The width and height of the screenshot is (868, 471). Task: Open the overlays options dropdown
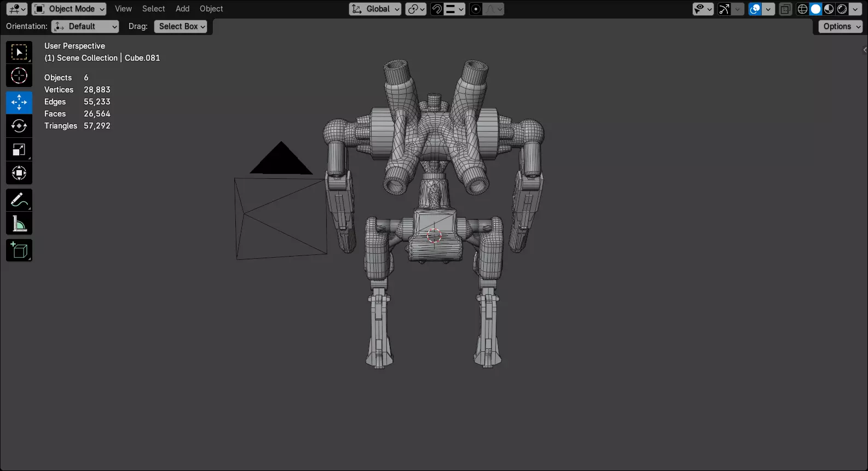[x=768, y=9]
